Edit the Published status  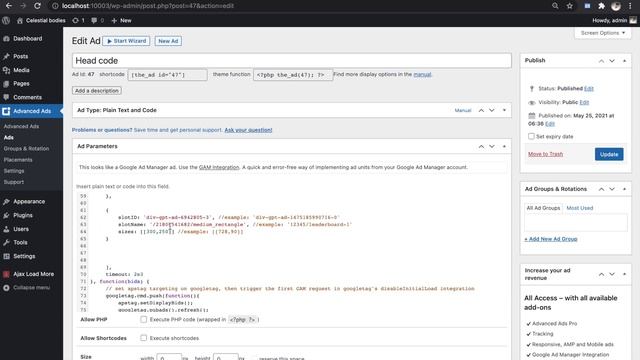(x=589, y=89)
